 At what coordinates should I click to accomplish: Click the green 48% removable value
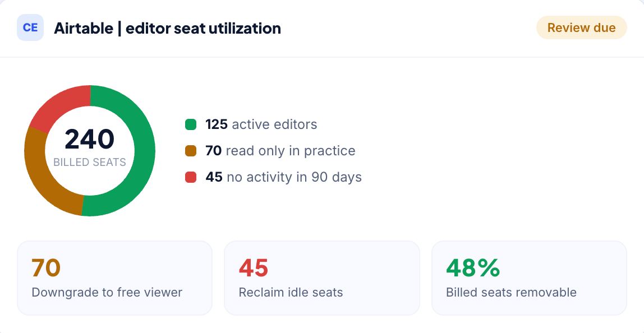click(473, 268)
